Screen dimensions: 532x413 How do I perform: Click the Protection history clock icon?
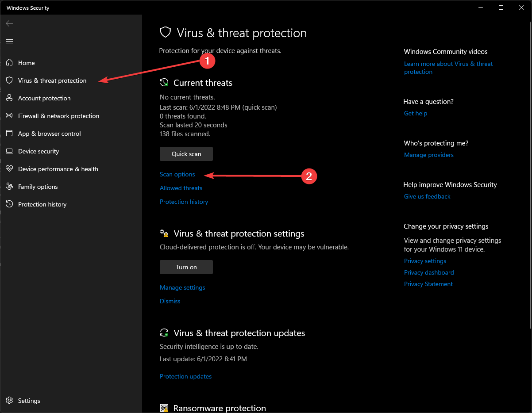point(9,204)
